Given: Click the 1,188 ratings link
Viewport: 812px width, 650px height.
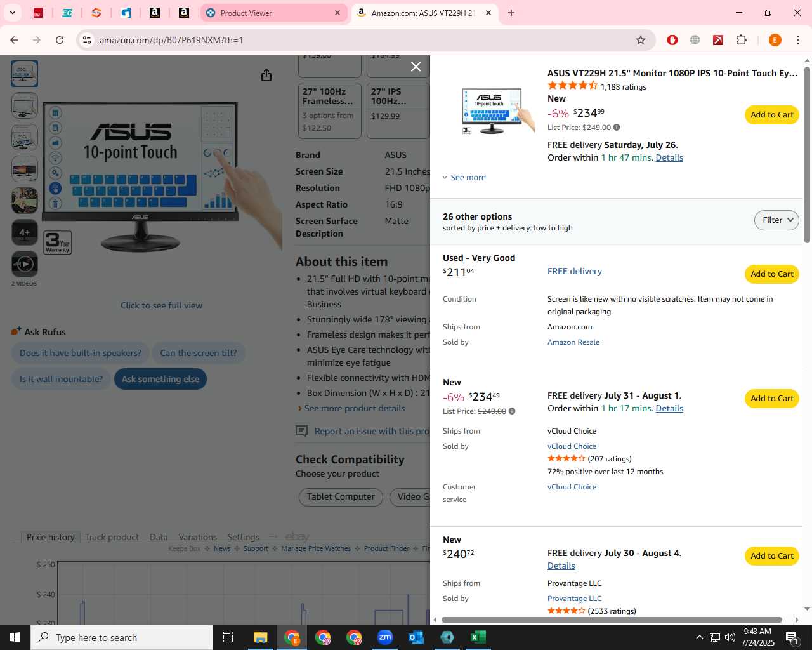Looking at the screenshot, I should point(623,87).
